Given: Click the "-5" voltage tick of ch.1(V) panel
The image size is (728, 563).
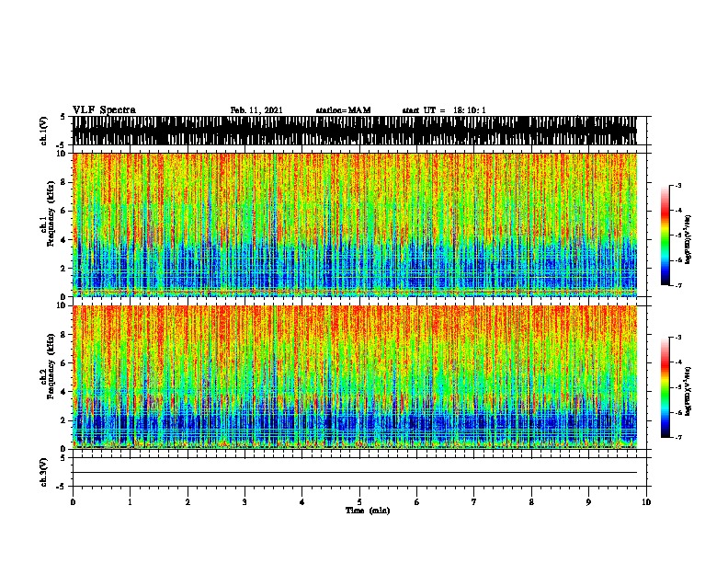Looking at the screenshot, I should (x=62, y=145).
